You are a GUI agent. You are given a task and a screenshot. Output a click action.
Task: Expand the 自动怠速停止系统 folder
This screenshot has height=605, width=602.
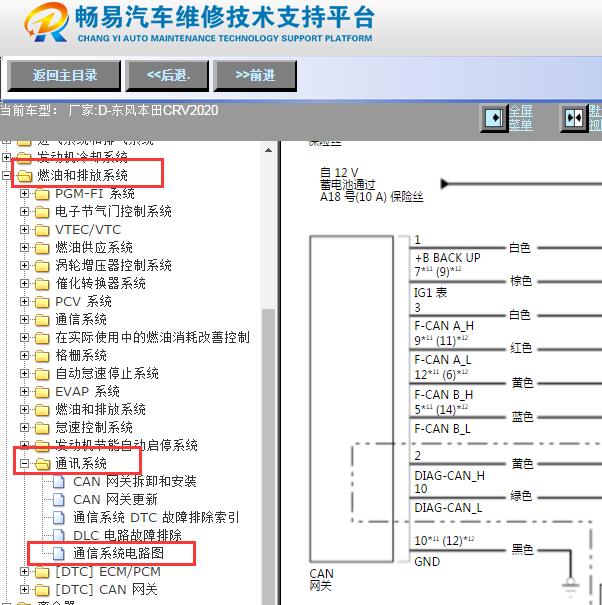point(24,373)
